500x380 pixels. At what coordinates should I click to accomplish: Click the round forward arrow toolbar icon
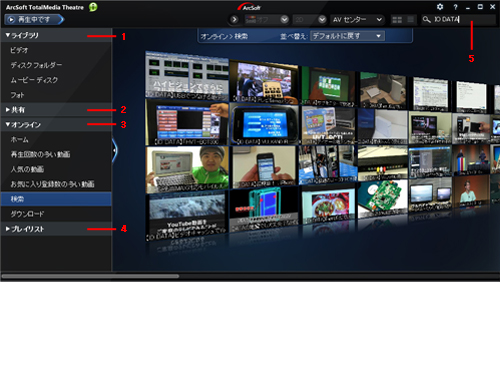tap(234, 20)
